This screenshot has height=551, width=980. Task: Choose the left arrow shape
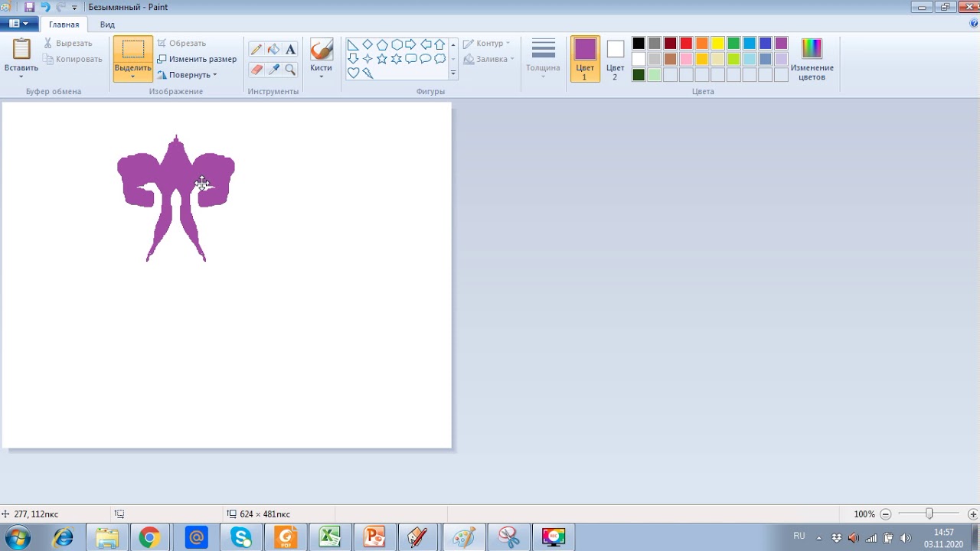pos(426,44)
